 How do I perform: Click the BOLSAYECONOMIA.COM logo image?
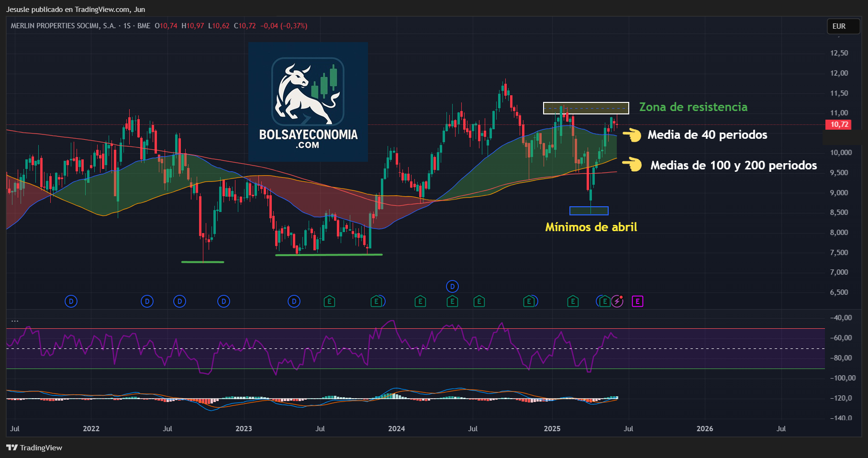click(308, 102)
